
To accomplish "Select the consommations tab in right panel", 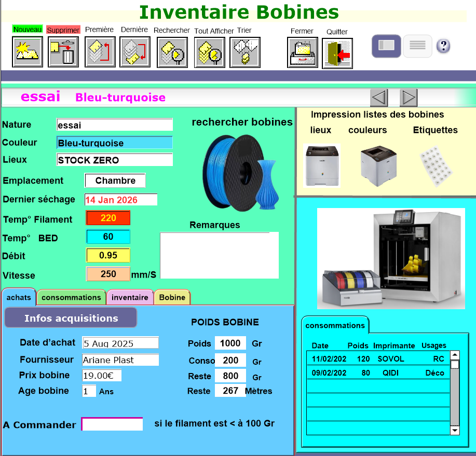I will [x=335, y=325].
